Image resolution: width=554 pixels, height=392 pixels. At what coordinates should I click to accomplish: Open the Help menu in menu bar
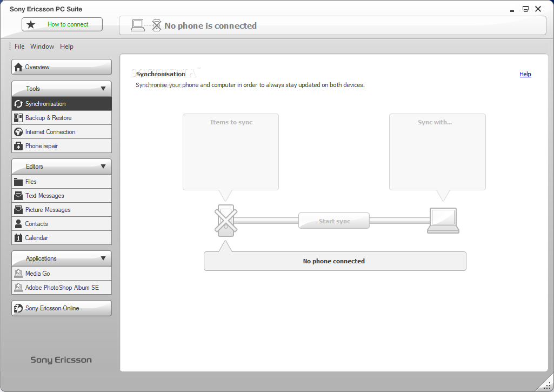66,46
